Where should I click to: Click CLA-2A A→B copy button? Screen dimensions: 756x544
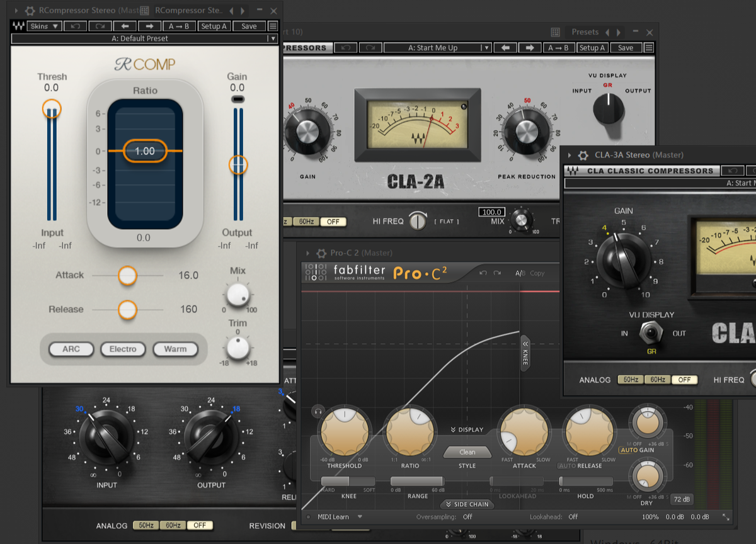click(x=558, y=48)
